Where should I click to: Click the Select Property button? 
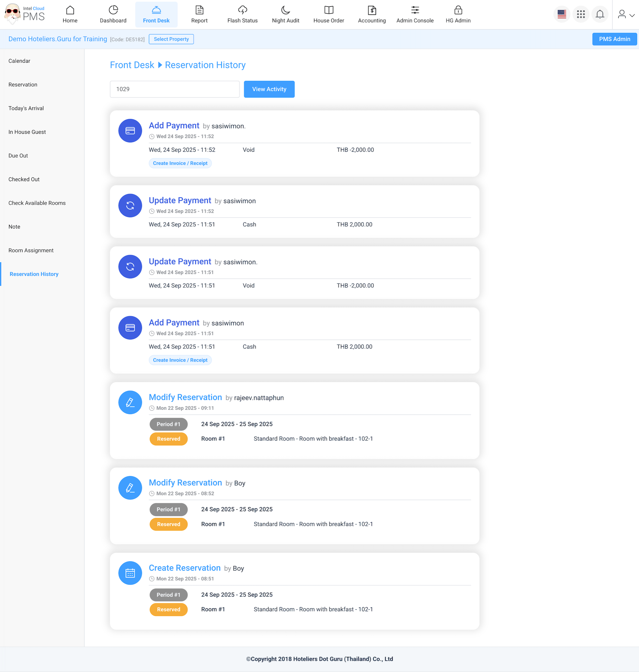[x=171, y=39]
